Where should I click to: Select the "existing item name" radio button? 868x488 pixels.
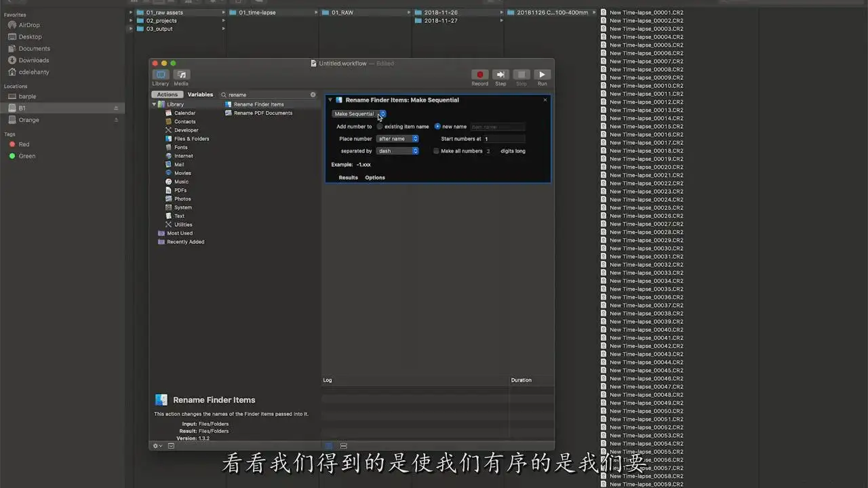(380, 127)
